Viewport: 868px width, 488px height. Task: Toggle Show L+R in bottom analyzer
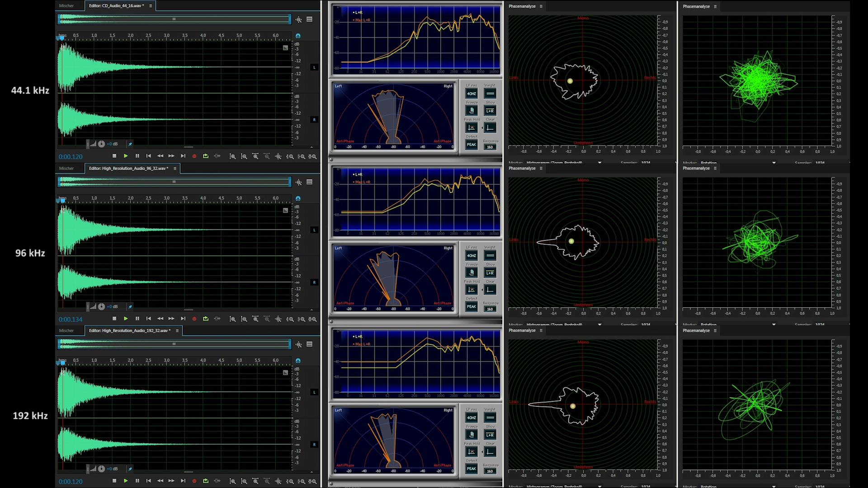click(490, 435)
